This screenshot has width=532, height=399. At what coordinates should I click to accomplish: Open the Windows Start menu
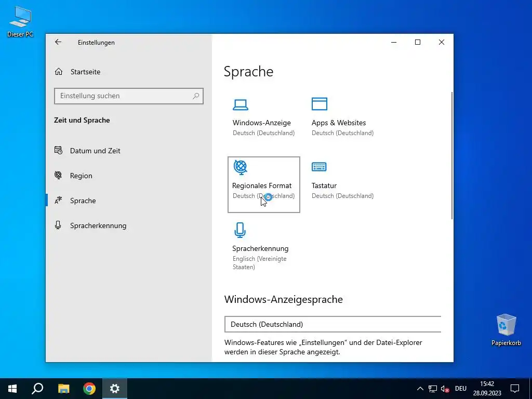pos(12,389)
